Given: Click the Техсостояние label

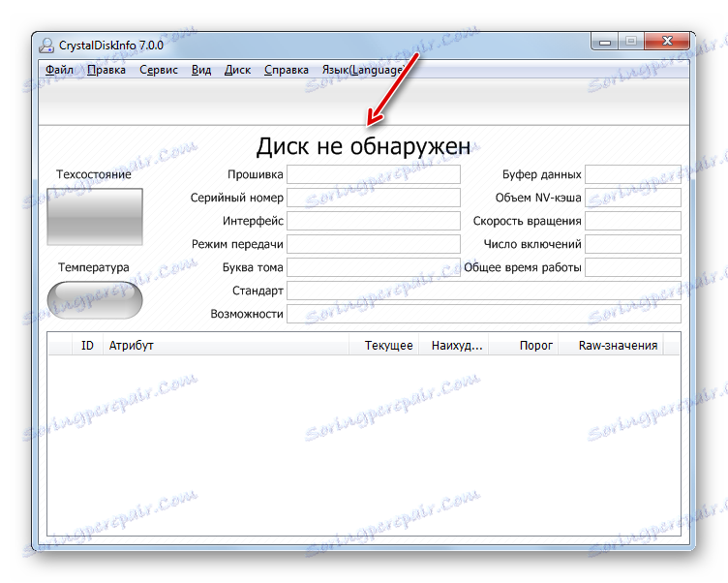Looking at the screenshot, I should 94,174.
